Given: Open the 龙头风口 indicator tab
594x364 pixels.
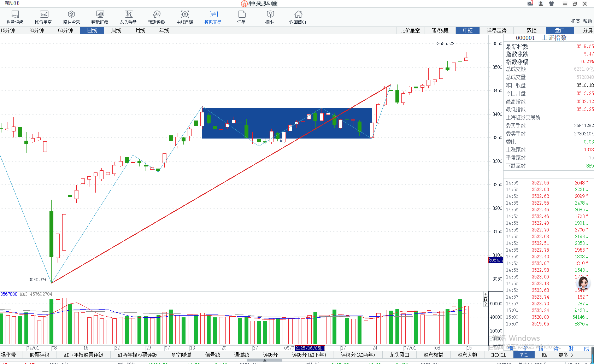Looking at the screenshot, I should coord(399,355).
